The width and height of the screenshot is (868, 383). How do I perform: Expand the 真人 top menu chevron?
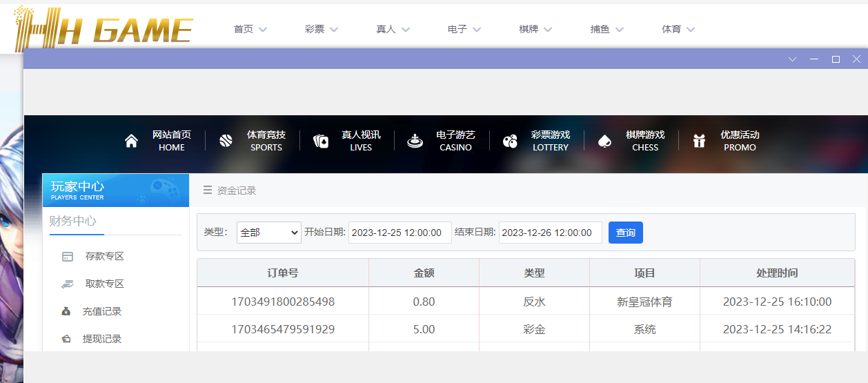[x=406, y=29]
